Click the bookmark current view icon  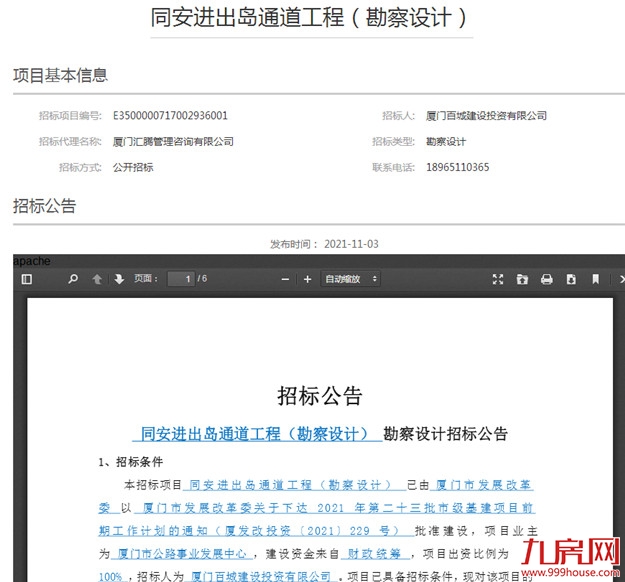coord(596,279)
